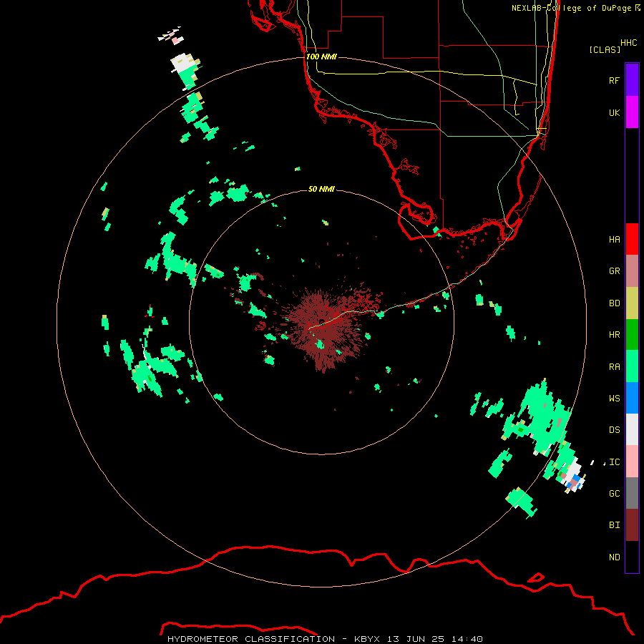Click the blue WS legend swatch

pos(632,398)
